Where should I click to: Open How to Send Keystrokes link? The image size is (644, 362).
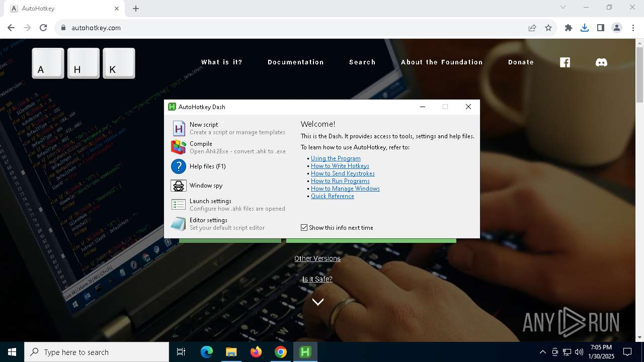pos(343,173)
